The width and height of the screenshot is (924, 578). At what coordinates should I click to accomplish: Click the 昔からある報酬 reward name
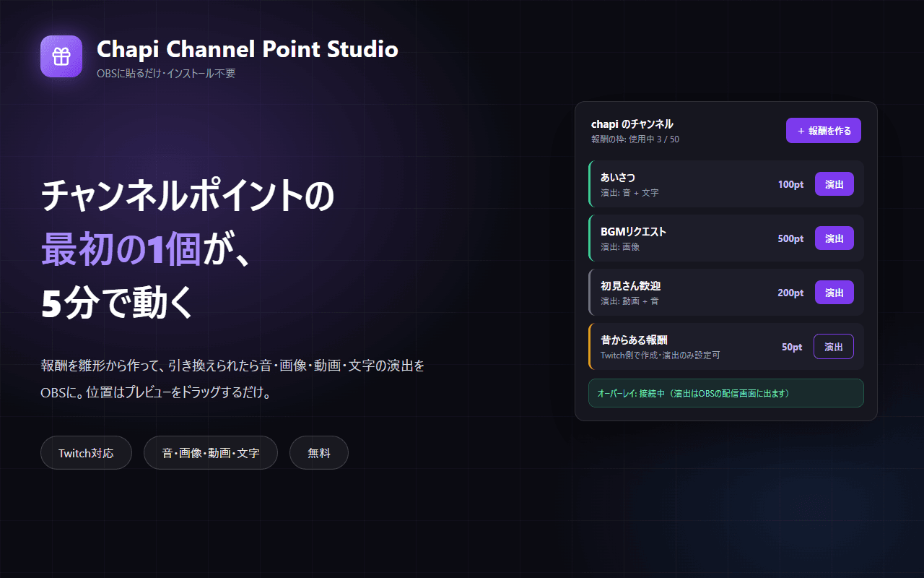click(634, 340)
